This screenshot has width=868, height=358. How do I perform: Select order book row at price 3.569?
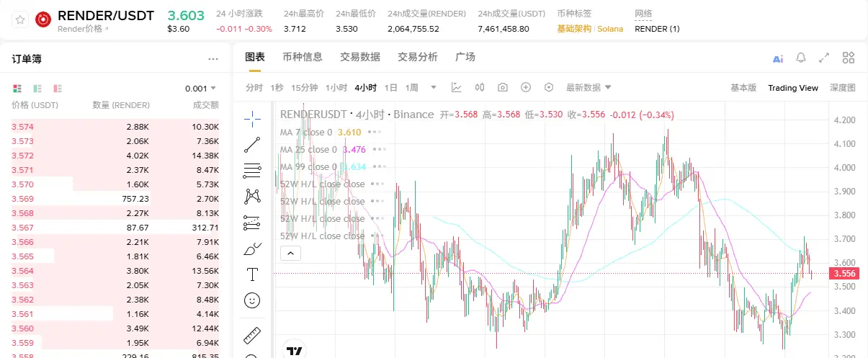115,199
